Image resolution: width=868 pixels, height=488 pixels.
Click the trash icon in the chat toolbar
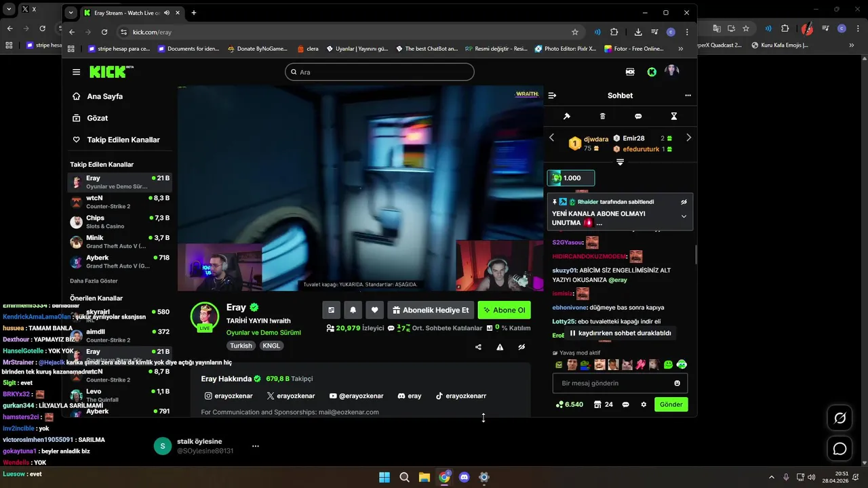(602, 116)
